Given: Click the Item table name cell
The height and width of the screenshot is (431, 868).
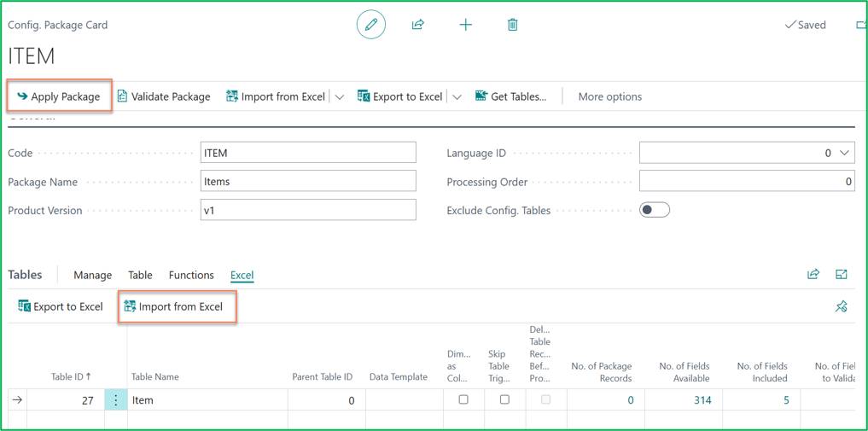Looking at the screenshot, I should pos(207,400).
